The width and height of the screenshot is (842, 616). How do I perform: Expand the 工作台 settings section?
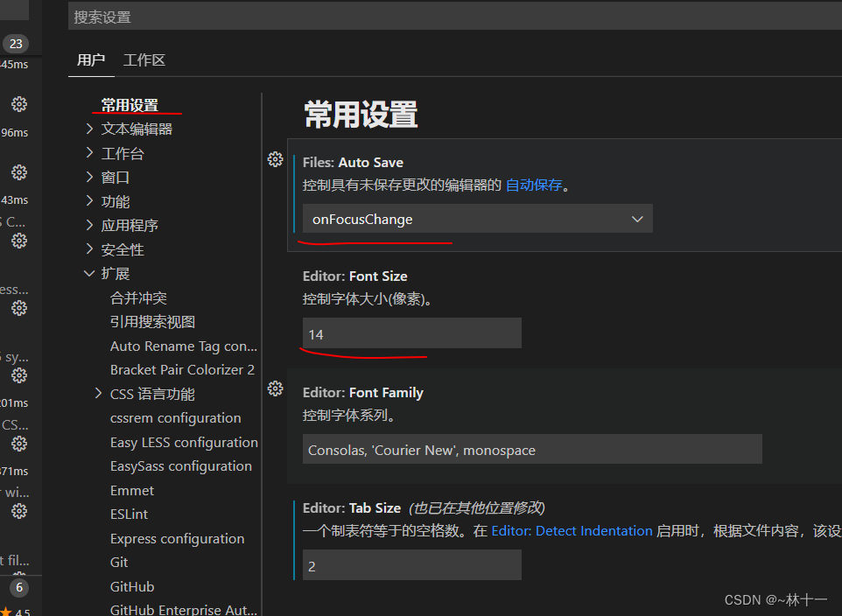tap(123, 152)
